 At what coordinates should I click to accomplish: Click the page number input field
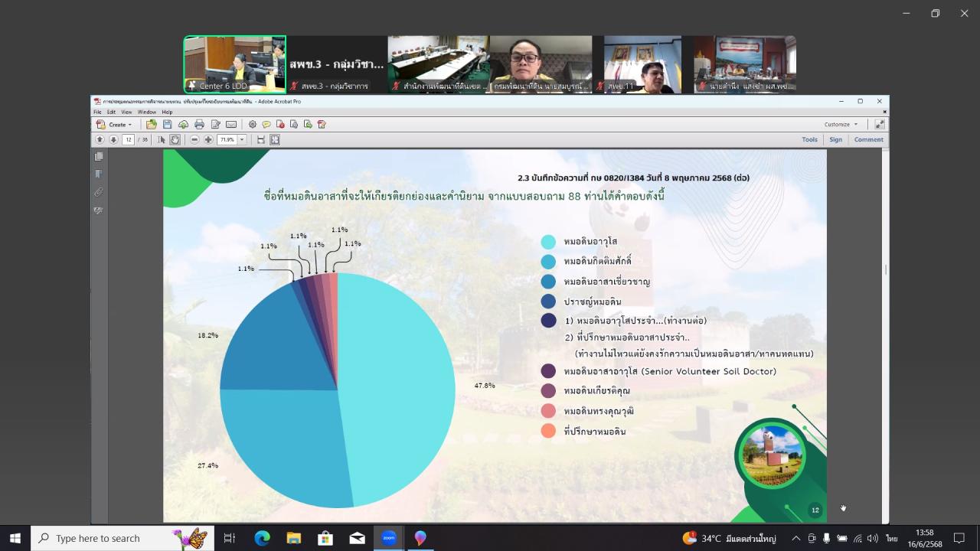tap(128, 140)
